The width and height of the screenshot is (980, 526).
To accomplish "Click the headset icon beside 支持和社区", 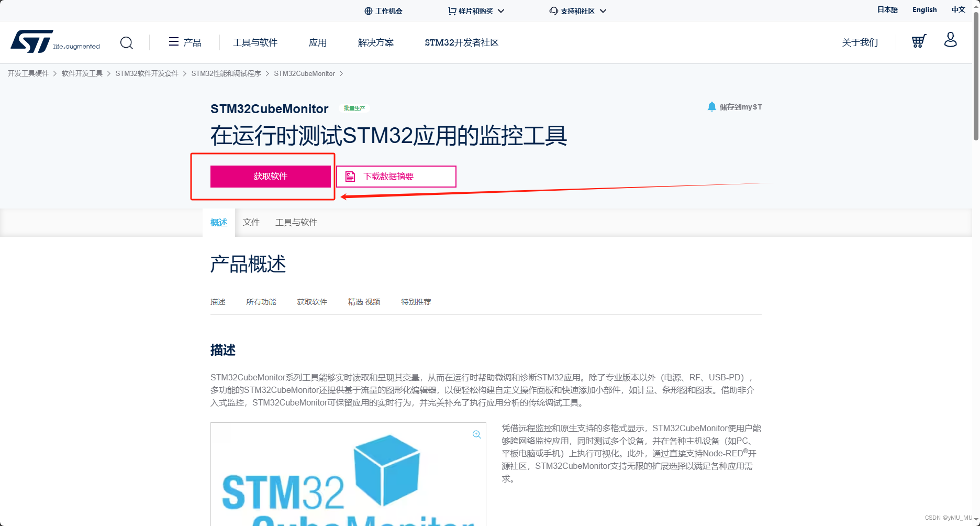I will (553, 10).
